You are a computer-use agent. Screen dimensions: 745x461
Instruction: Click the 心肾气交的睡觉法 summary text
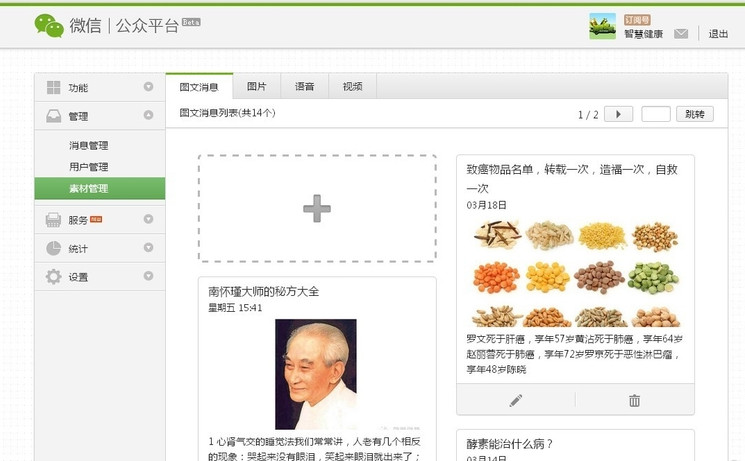(314, 449)
